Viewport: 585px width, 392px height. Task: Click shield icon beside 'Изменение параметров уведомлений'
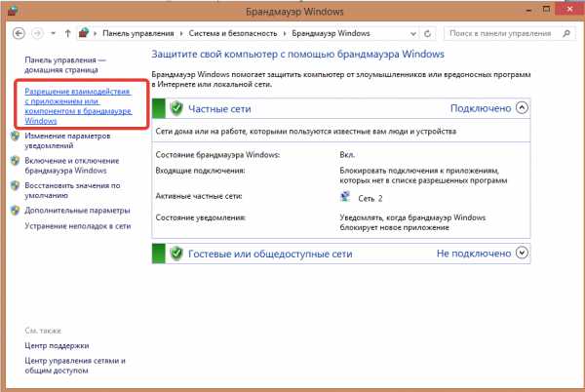[x=16, y=137]
